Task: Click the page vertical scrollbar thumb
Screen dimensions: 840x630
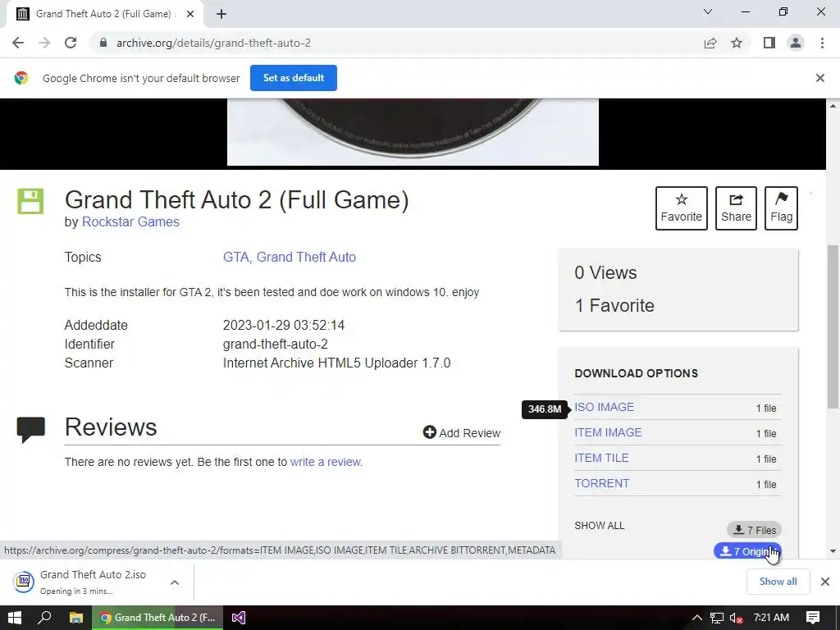Action: click(x=833, y=326)
